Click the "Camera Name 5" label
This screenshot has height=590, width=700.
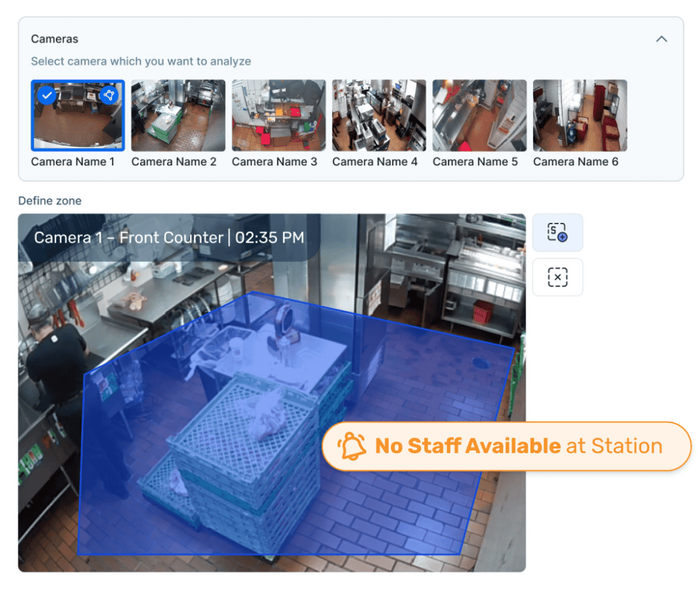[475, 161]
